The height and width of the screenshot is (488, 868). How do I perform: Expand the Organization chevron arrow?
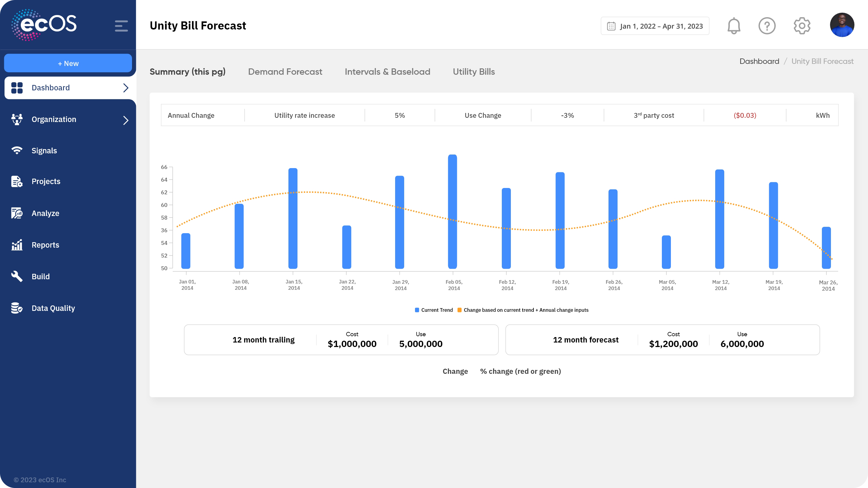[126, 120]
